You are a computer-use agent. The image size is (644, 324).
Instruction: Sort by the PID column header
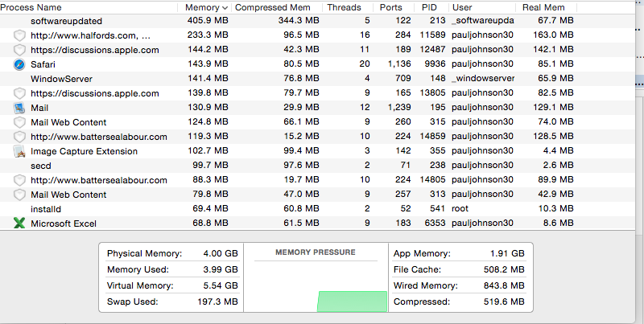429,7
